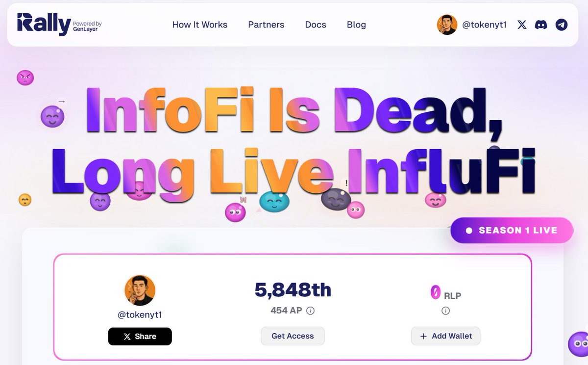The height and width of the screenshot is (365, 588).
Task: Click the angry pink emoji blob
Action: (25, 78)
